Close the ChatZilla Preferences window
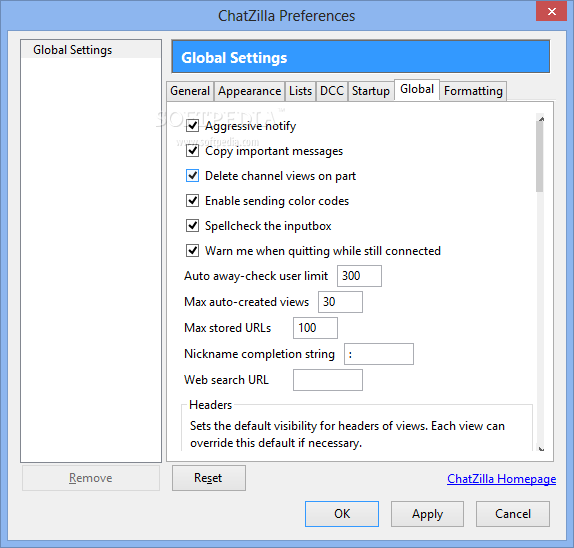 click(552, 11)
